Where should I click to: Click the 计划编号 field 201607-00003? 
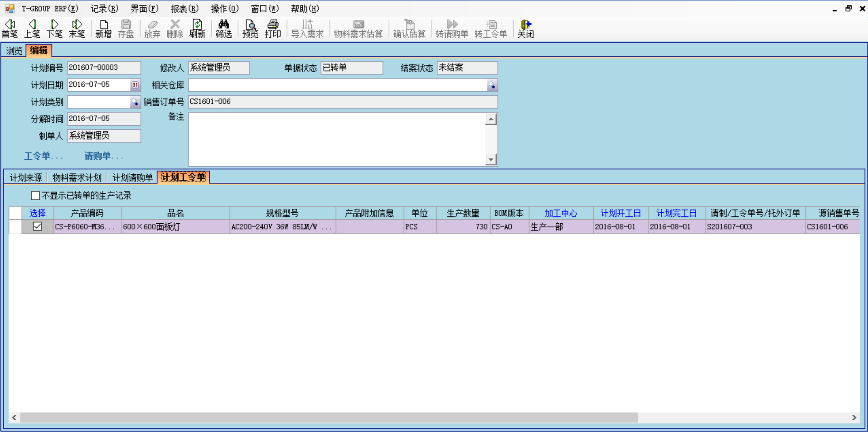pyautogui.click(x=104, y=68)
